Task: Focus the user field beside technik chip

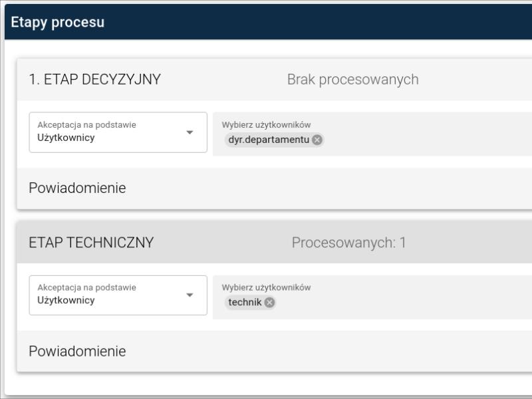Action: (399, 303)
